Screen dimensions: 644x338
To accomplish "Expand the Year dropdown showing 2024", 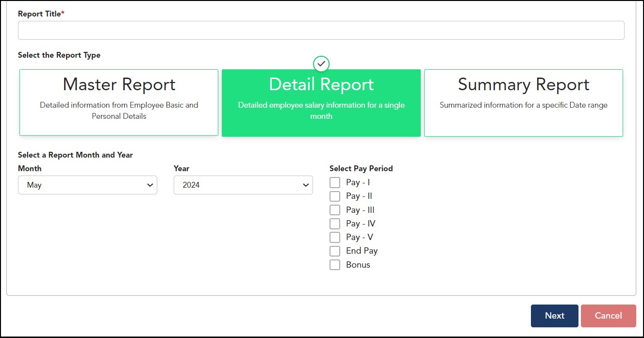I will [243, 185].
